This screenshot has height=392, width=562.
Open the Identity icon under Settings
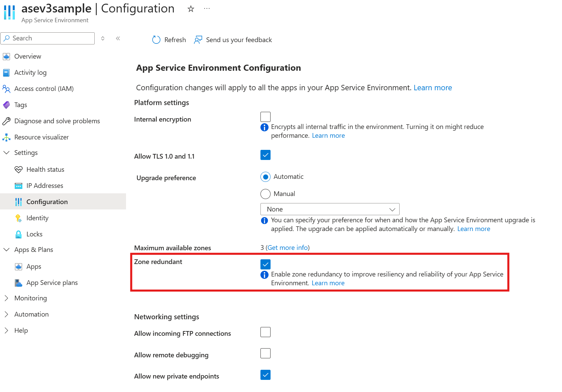[x=19, y=218]
